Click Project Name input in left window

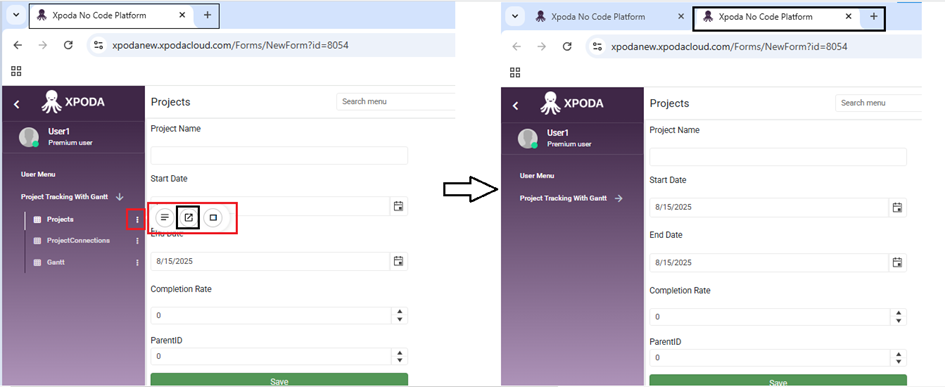pyautogui.click(x=279, y=156)
